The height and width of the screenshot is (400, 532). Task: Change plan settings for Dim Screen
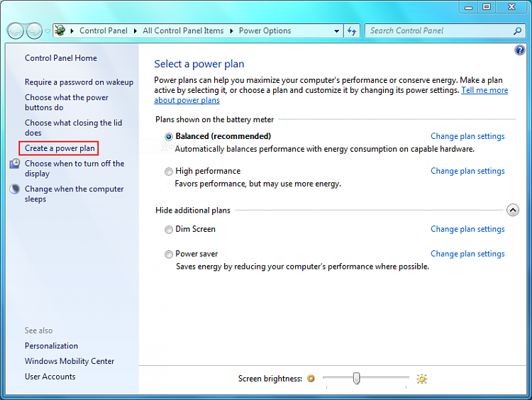(x=467, y=229)
